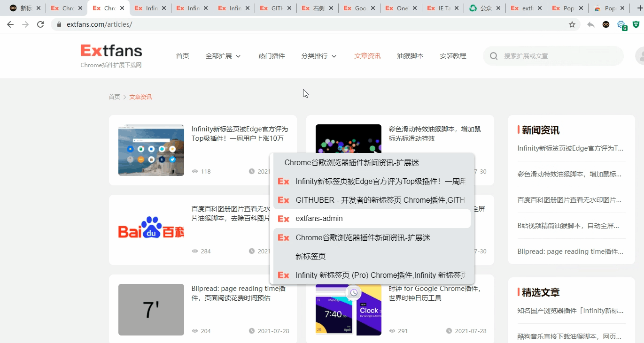Close the 新标 tab
Image resolution: width=644 pixels, height=343 pixels.
coord(38,8)
